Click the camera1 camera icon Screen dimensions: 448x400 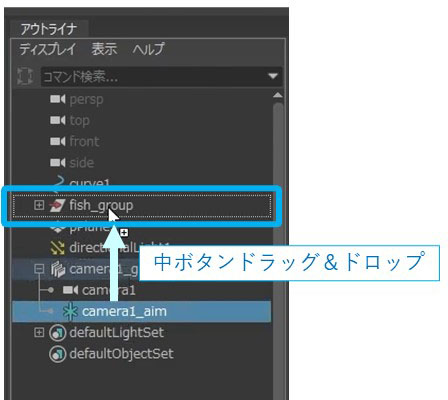(x=71, y=290)
